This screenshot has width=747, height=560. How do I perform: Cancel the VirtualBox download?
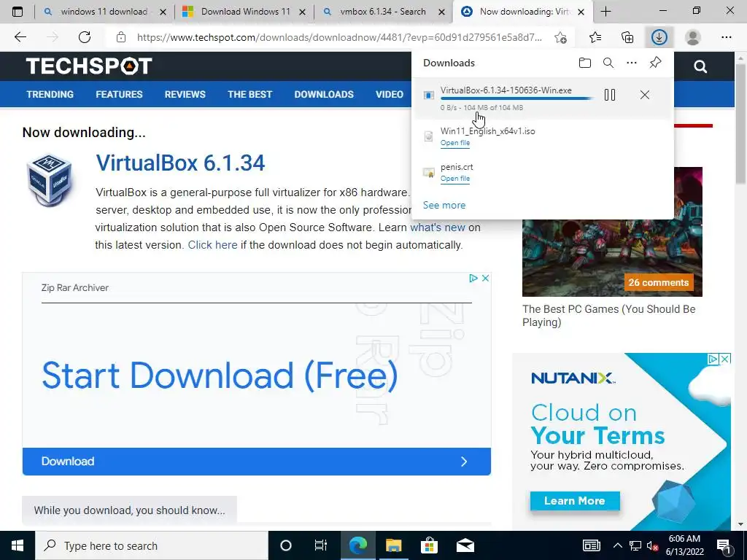[x=645, y=95]
